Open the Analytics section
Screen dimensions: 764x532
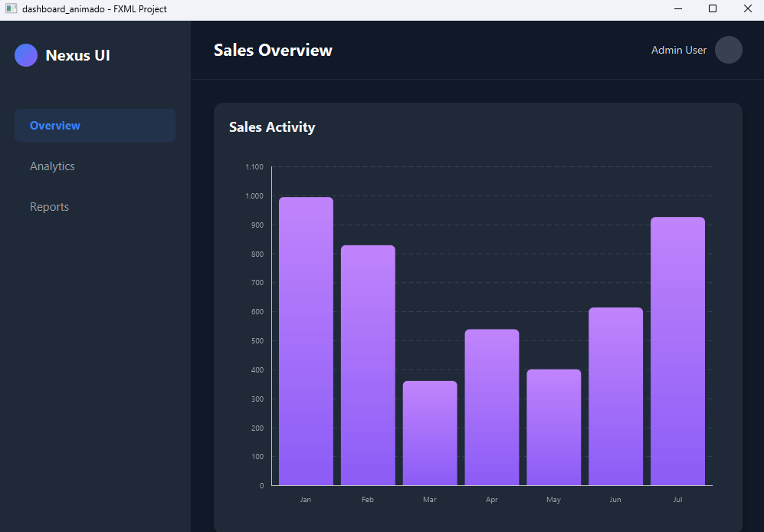(52, 166)
